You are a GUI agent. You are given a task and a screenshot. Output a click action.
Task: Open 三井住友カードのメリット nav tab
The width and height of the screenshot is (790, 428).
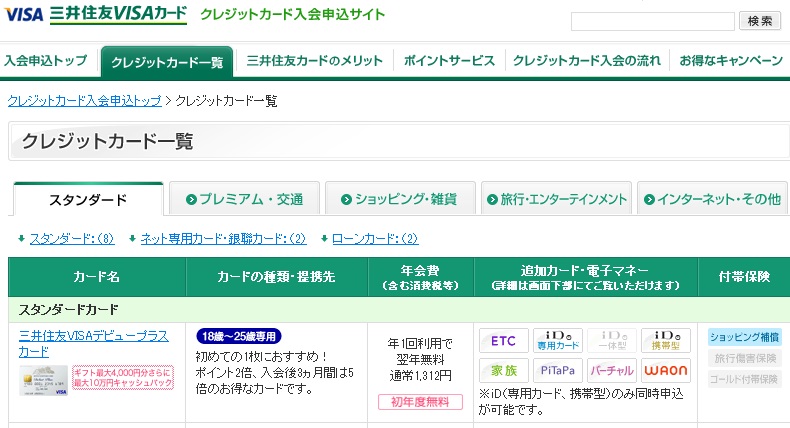point(314,61)
